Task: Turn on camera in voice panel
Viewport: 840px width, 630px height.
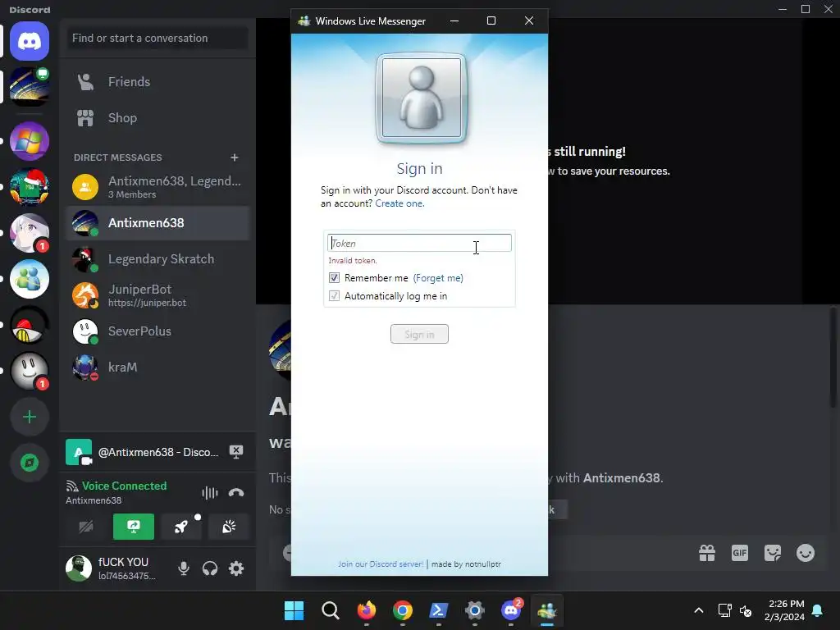Action: (85, 527)
